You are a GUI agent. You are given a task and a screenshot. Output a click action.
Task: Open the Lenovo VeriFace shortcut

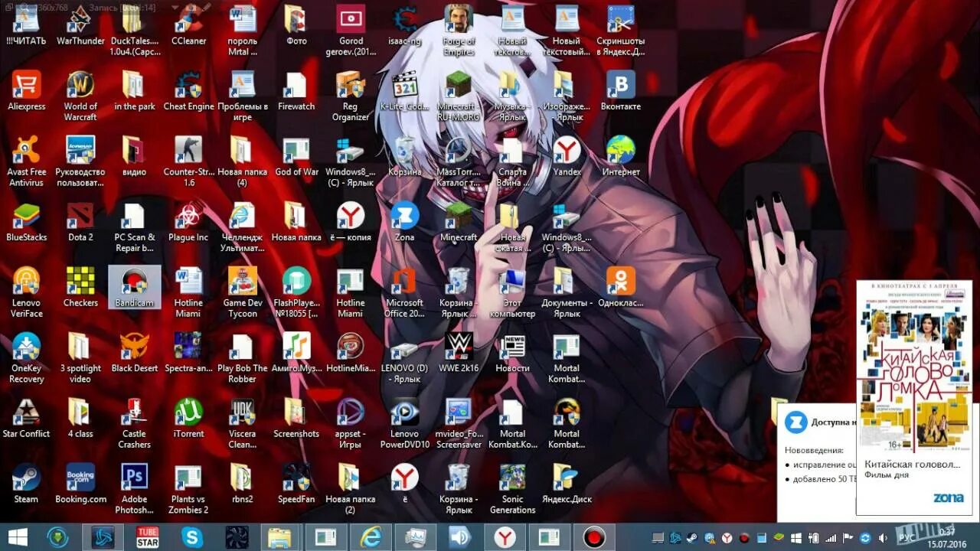tap(27, 292)
